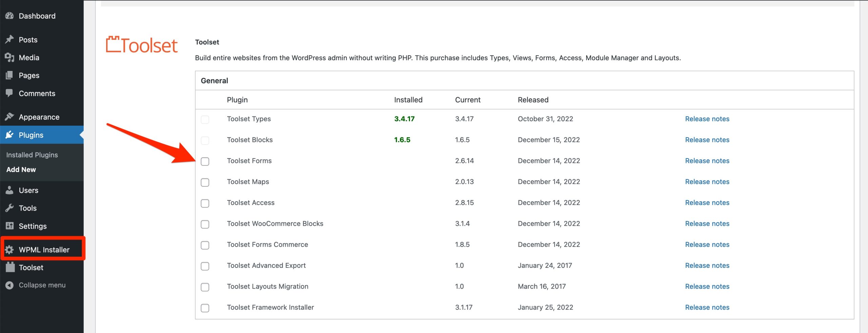The width and height of the screenshot is (868, 333).
Task: Check the Toolset Advanced Export checkbox
Action: tap(205, 266)
